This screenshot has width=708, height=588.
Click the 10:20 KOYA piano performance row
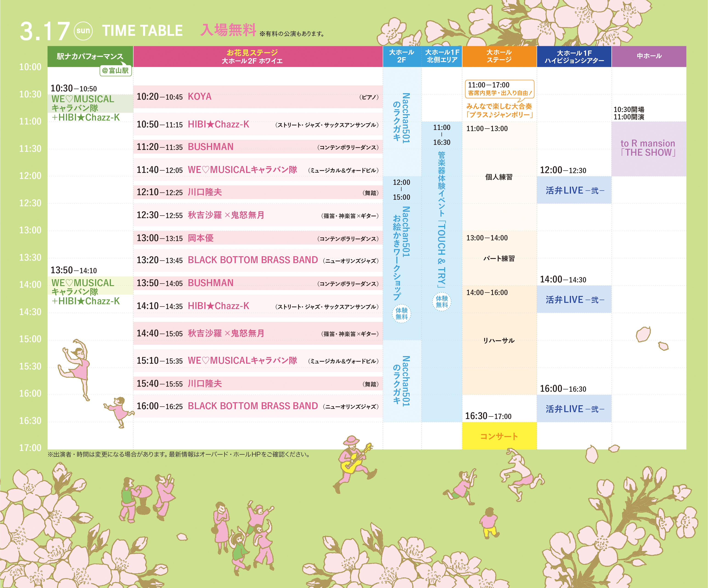(x=258, y=97)
